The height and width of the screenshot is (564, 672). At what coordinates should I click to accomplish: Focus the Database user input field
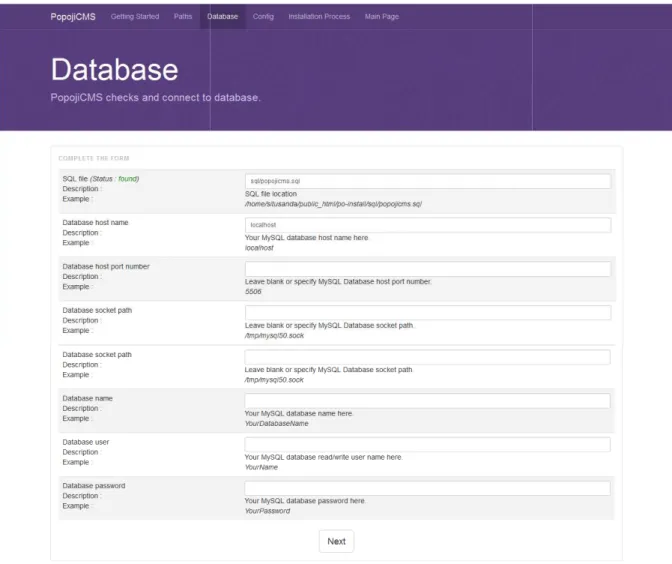click(x=427, y=444)
